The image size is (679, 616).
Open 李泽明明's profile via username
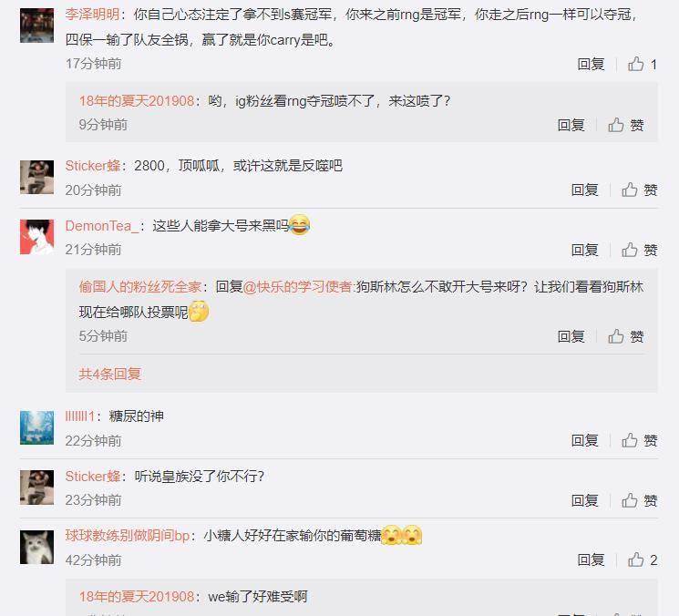pyautogui.click(x=92, y=15)
